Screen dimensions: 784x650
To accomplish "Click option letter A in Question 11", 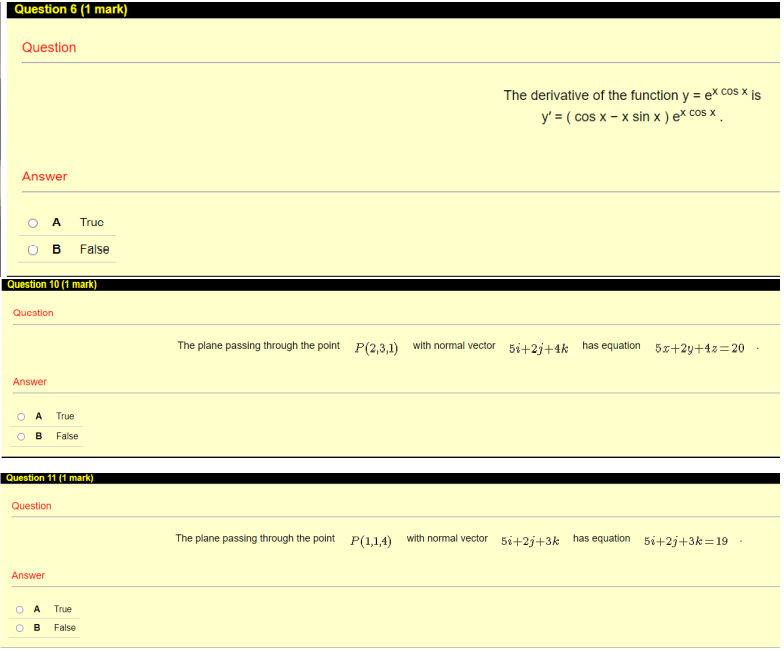I will (37, 609).
